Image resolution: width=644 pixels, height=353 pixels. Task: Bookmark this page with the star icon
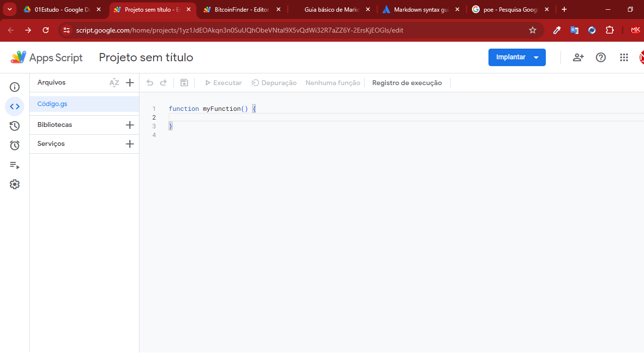click(533, 30)
